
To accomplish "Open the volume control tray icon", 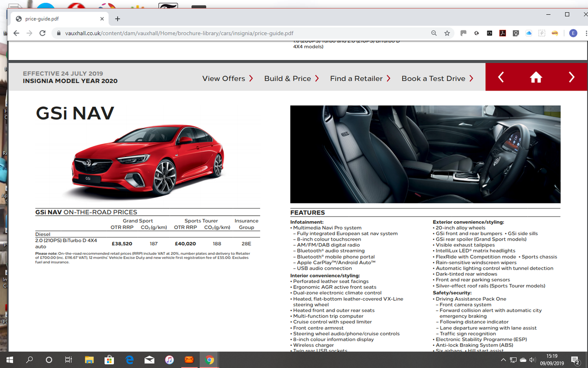I will click(533, 360).
